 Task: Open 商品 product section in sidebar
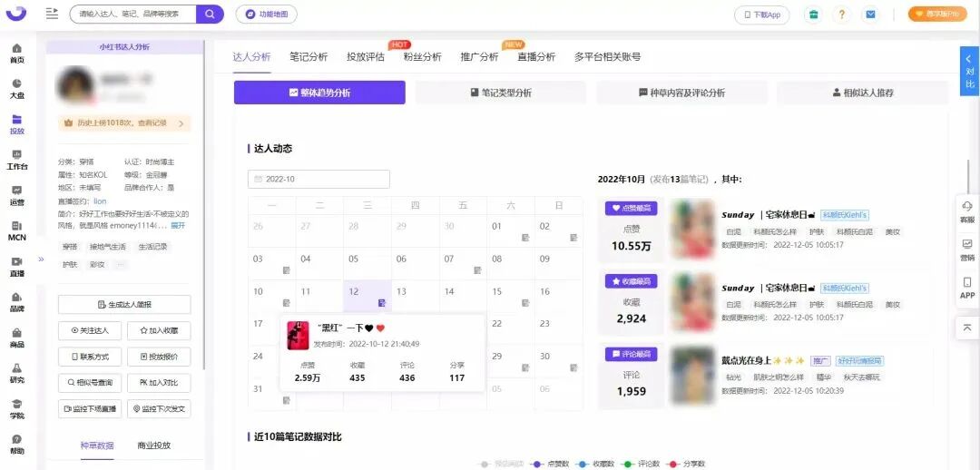[17, 338]
